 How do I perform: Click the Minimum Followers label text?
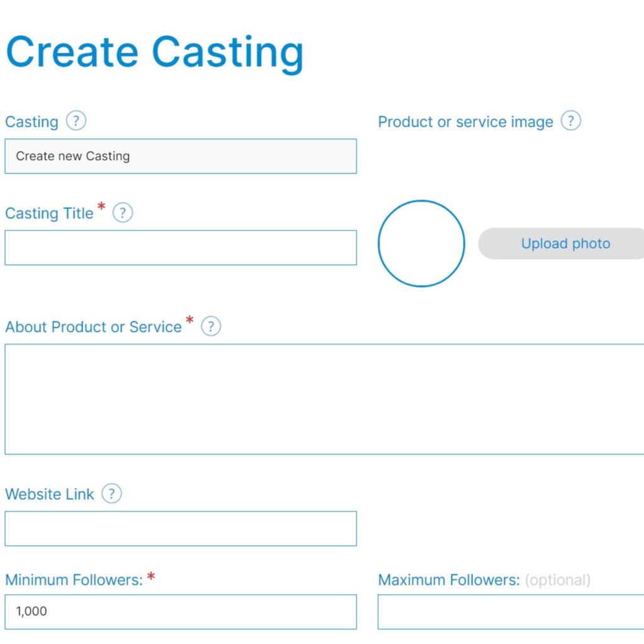tap(74, 580)
